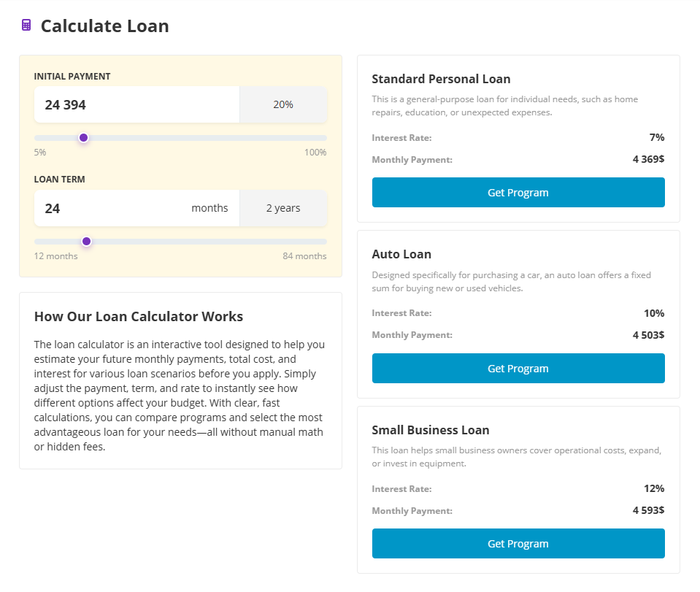700x592 pixels.
Task: Click the How Our Loan Calculator Works heading
Action: [x=139, y=317]
